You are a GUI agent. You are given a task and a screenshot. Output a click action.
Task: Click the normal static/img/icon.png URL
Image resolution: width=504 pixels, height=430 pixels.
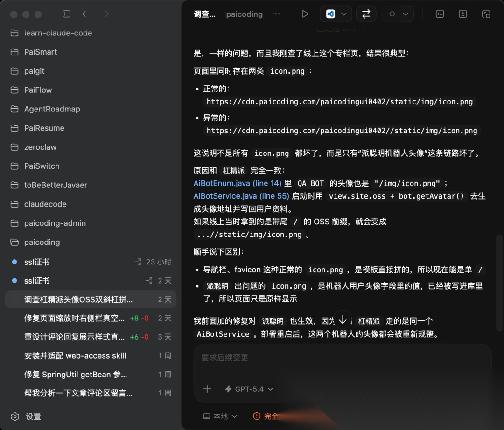(x=340, y=102)
